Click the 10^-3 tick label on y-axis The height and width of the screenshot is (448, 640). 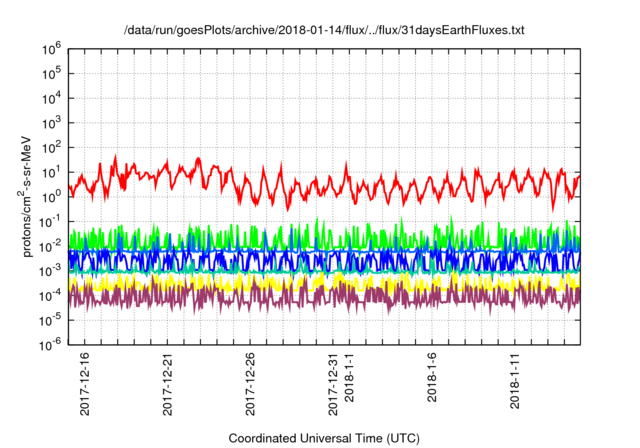(50, 270)
